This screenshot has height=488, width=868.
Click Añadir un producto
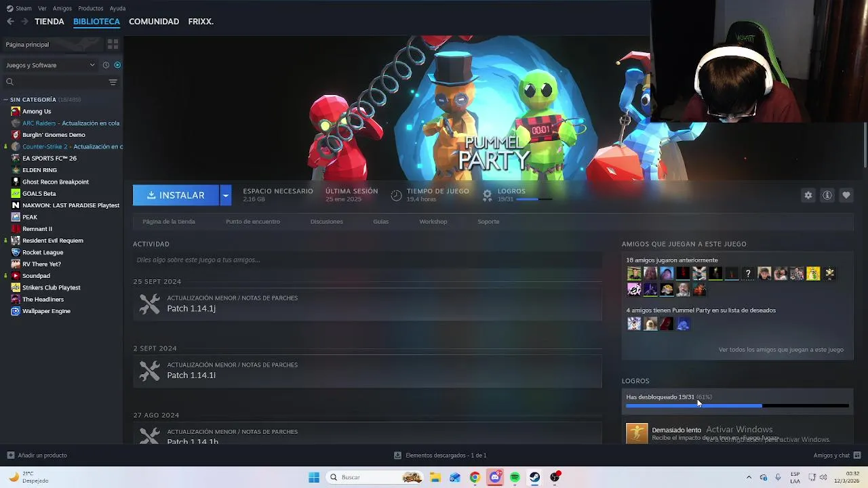pyautogui.click(x=37, y=455)
